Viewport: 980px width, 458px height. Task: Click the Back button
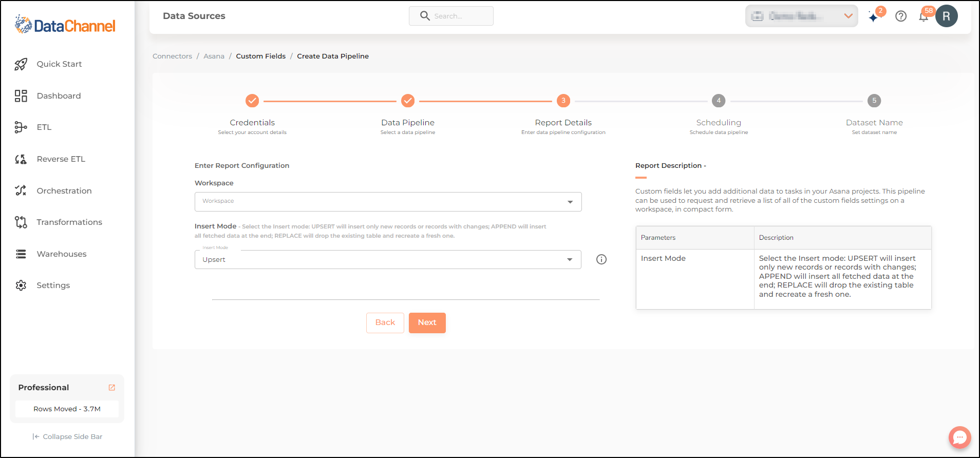[385, 323]
